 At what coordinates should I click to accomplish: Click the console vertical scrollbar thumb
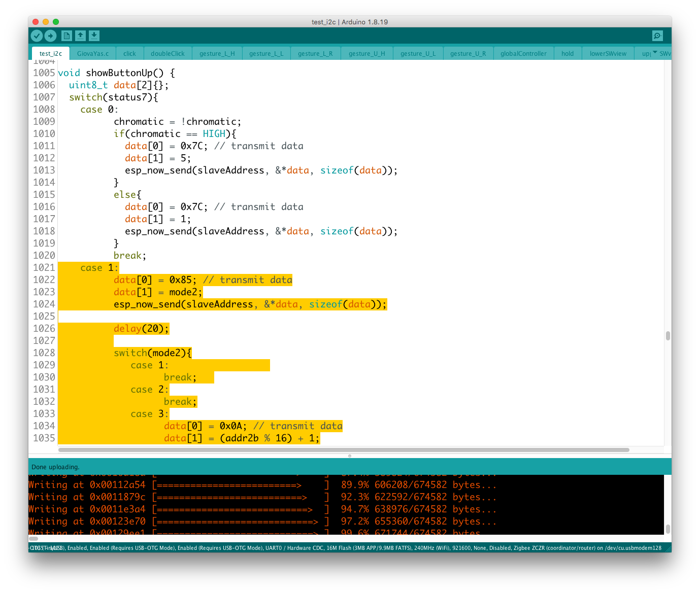click(668, 529)
